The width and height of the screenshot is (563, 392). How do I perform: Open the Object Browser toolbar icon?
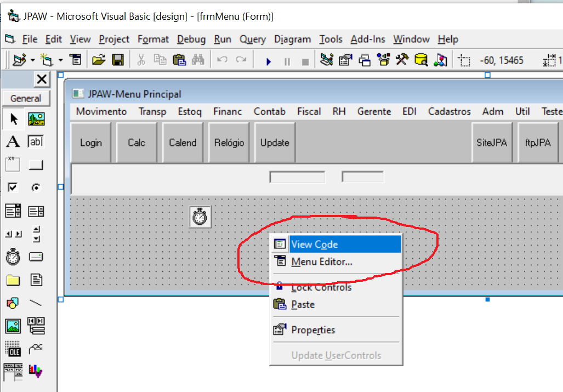coord(384,60)
